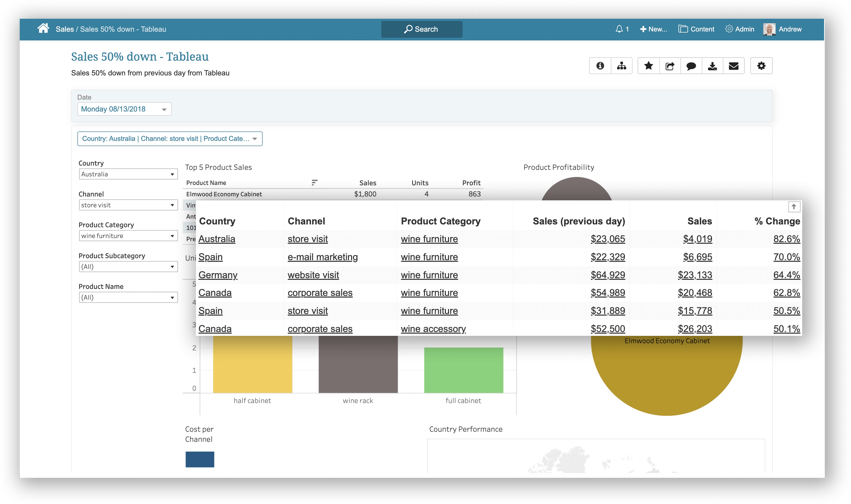Click the info icon for dashboard details
The image size is (851, 504).
(x=600, y=66)
